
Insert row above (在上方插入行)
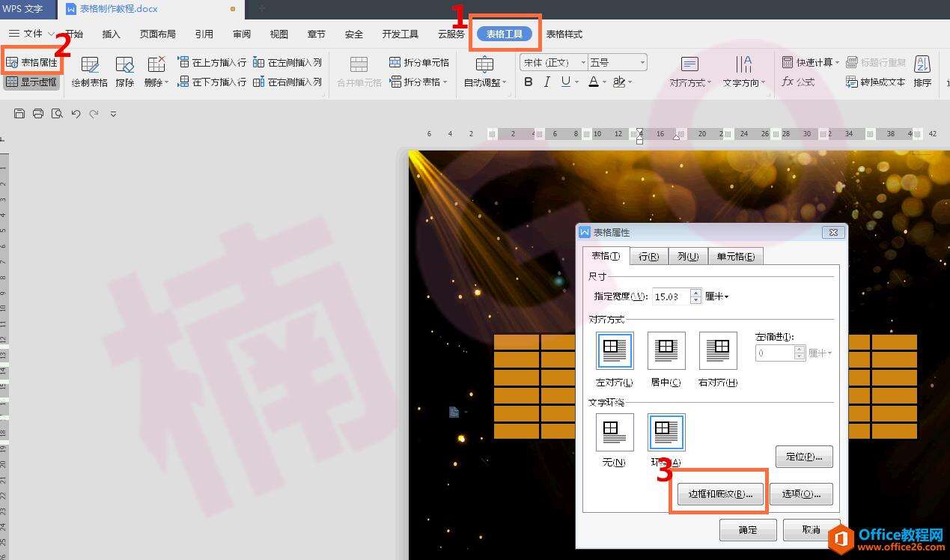click(x=212, y=63)
